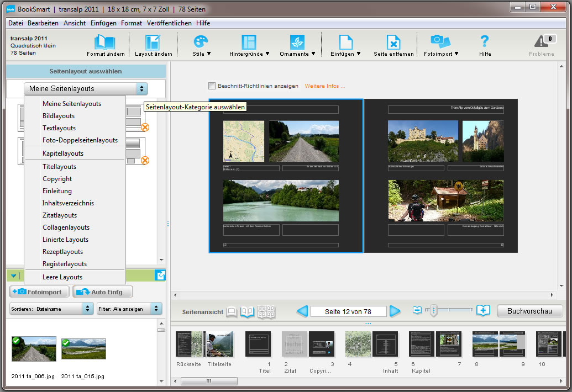This screenshot has width=572, height=392.
Task: Go to previous page with left arrow
Action: pyautogui.click(x=302, y=311)
